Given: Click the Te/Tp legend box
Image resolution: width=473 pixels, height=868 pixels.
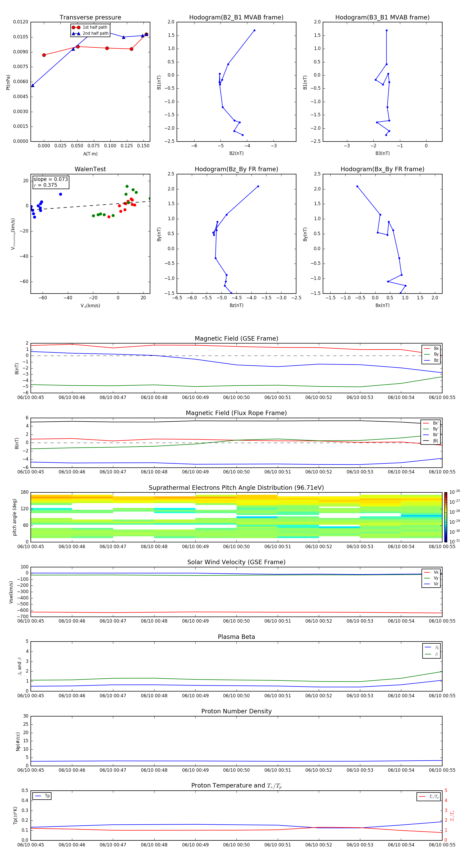Looking at the screenshot, I should click(x=429, y=796).
